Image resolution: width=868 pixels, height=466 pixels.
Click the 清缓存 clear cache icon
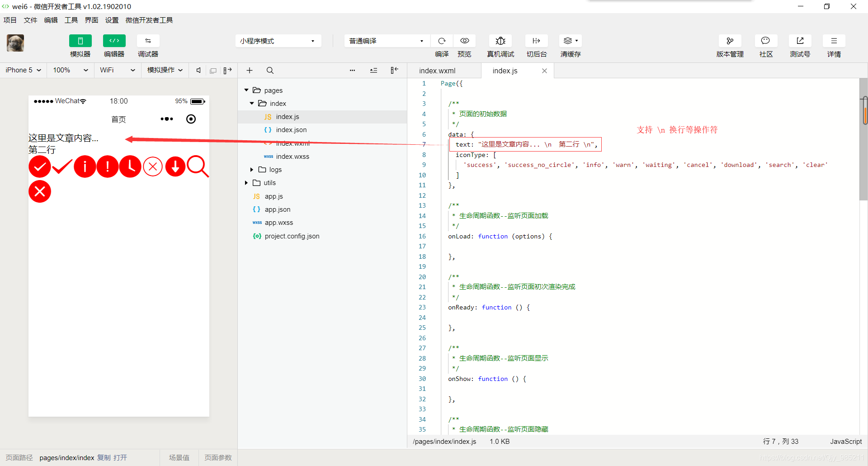[568, 41]
